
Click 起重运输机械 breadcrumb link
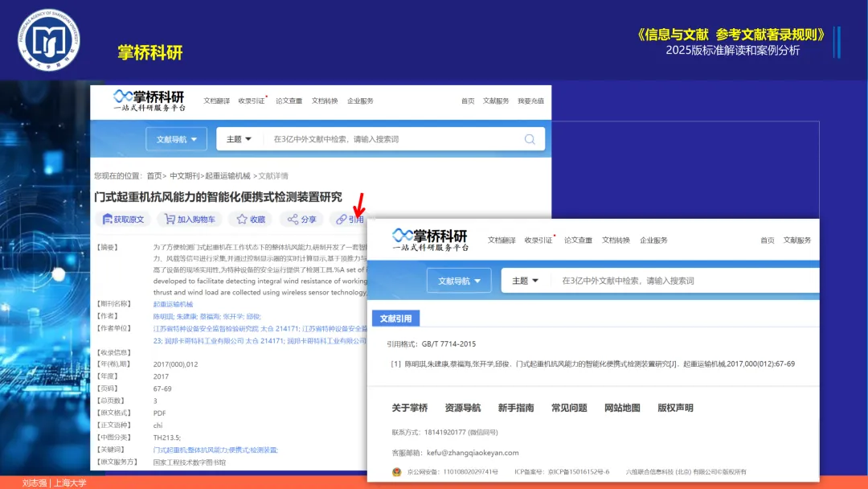click(227, 175)
